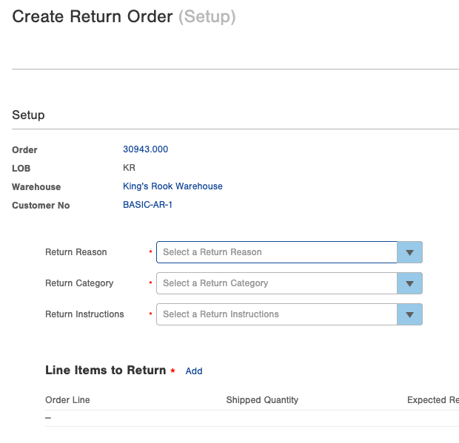The image size is (459, 443).
Task: Click the Setup section heading
Action: click(x=28, y=115)
